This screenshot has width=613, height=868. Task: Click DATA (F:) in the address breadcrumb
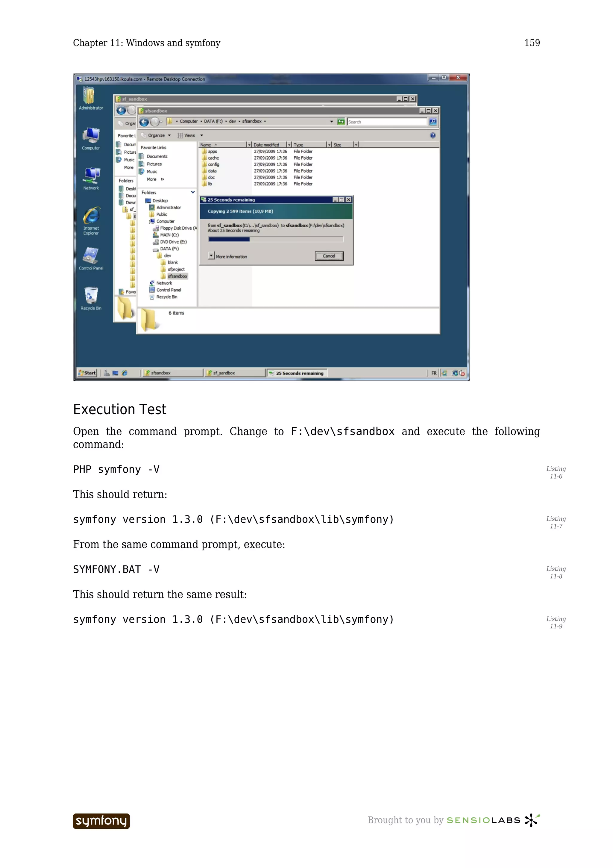coord(213,121)
